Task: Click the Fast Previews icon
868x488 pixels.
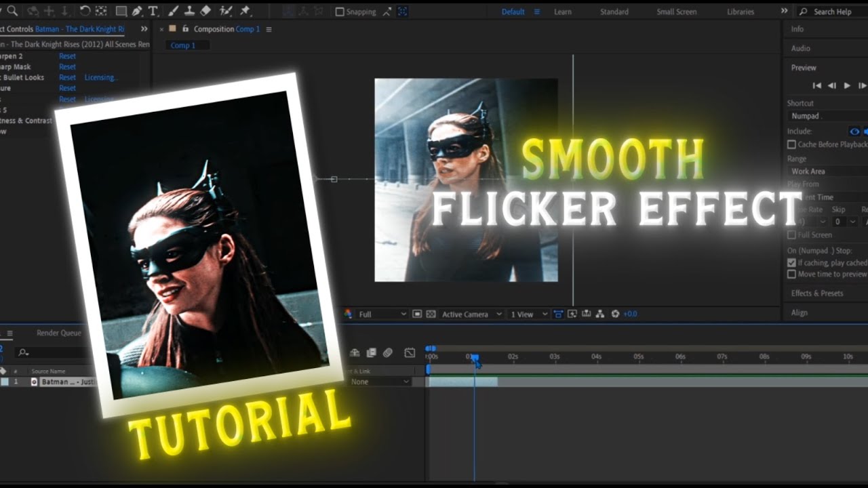Action: coord(572,314)
